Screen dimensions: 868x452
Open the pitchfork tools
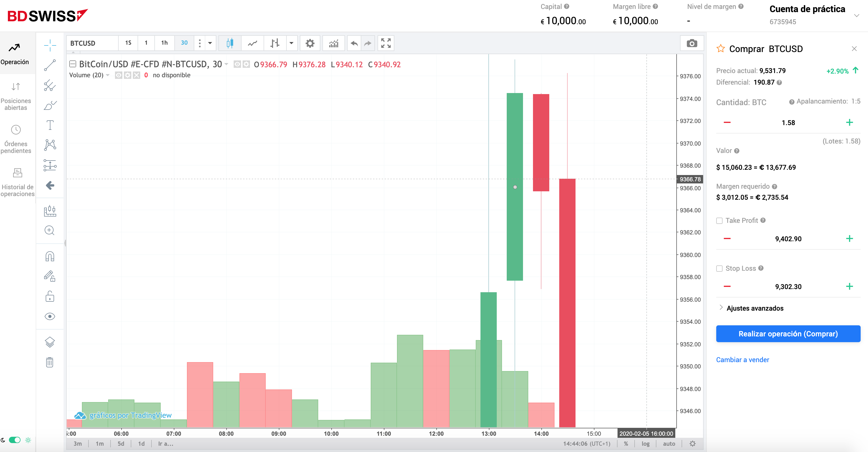pos(50,85)
